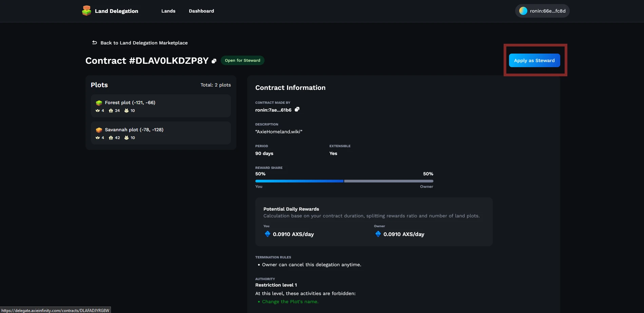Open the Dashboard menu item
The image size is (644, 313).
201,11
